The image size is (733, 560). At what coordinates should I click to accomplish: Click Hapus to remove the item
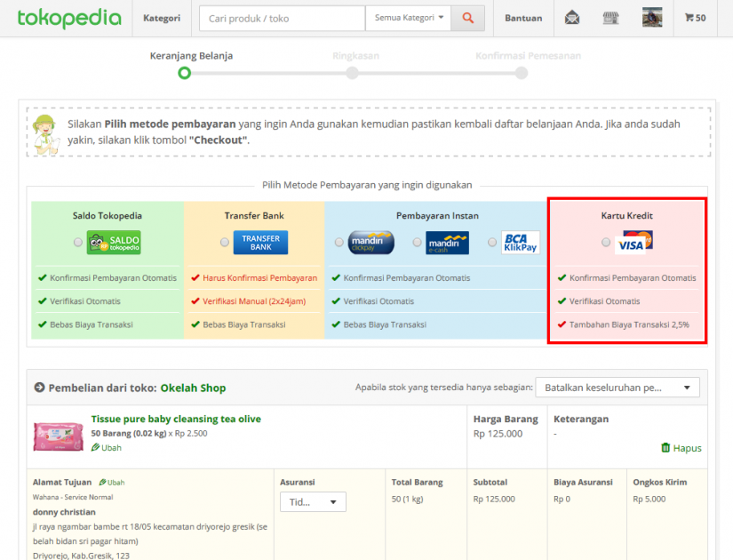point(687,448)
